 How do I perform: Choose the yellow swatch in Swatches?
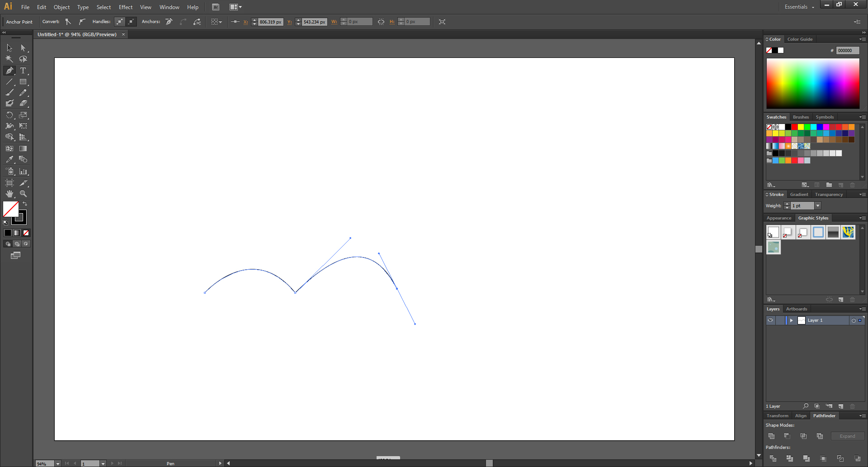[x=801, y=127]
